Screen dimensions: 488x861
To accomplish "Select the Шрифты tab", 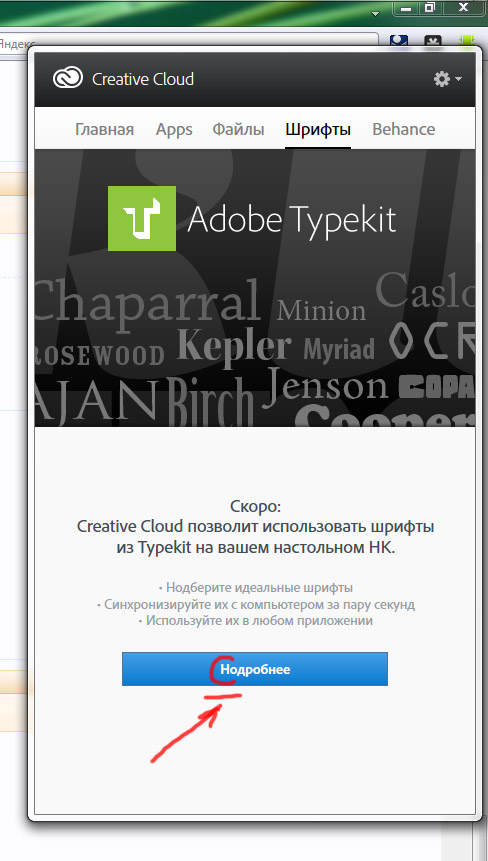I will (x=318, y=130).
